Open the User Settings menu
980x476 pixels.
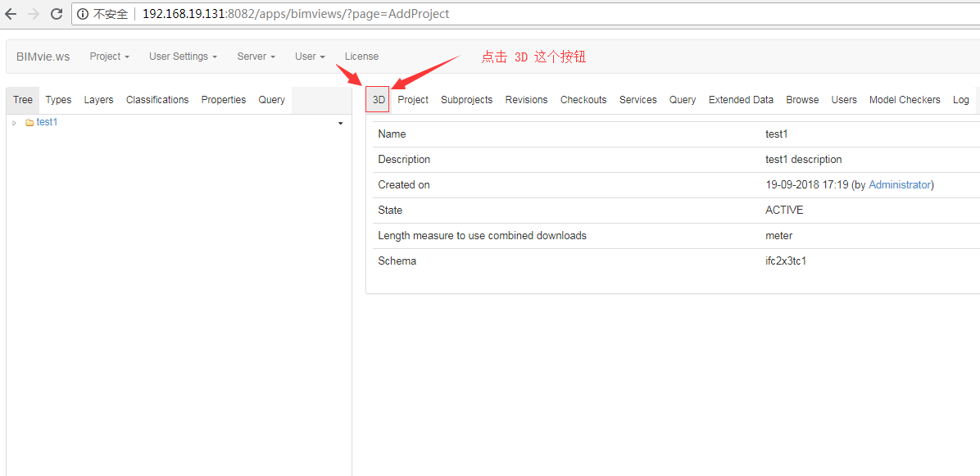point(182,56)
